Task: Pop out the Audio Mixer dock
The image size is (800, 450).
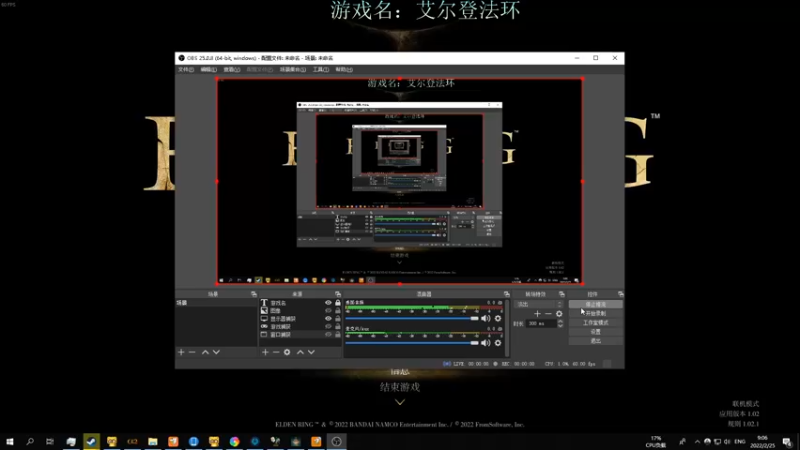Action: [507, 294]
